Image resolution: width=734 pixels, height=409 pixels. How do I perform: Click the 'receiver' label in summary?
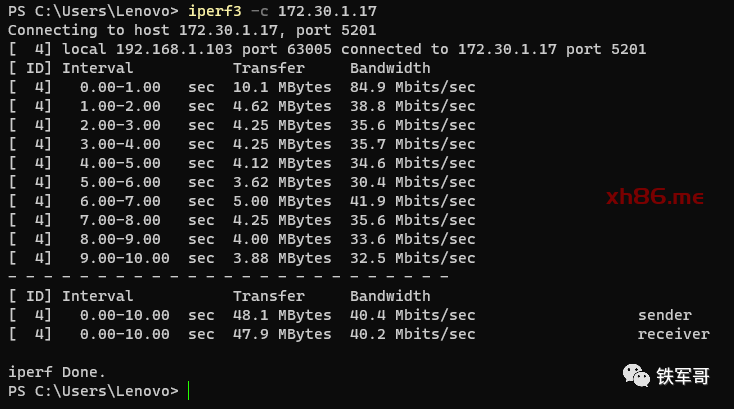click(674, 334)
